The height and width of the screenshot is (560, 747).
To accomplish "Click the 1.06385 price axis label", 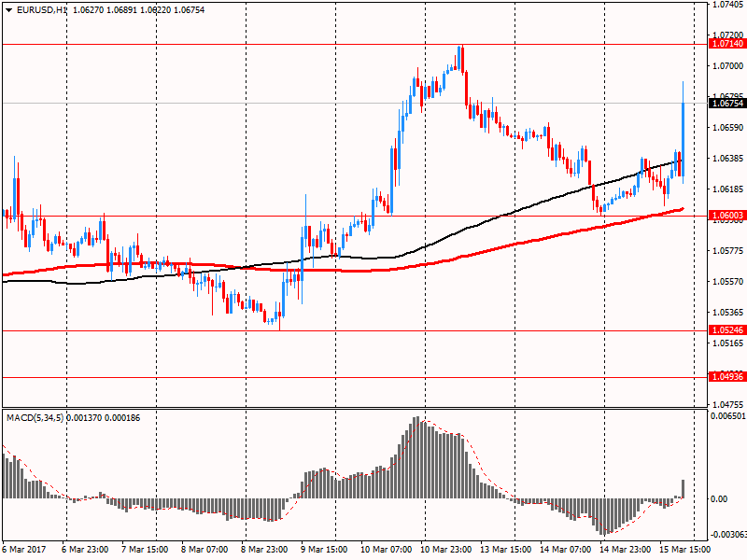I will pyautogui.click(x=728, y=159).
